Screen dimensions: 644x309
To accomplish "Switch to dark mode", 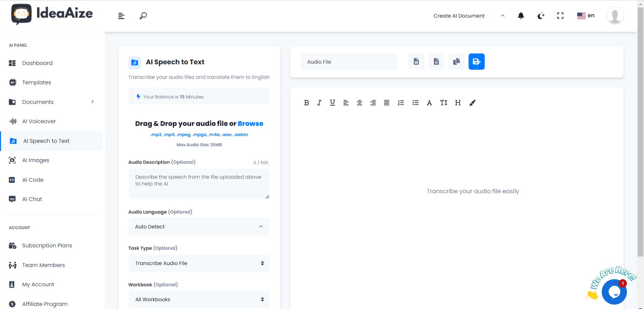I will coord(541,15).
